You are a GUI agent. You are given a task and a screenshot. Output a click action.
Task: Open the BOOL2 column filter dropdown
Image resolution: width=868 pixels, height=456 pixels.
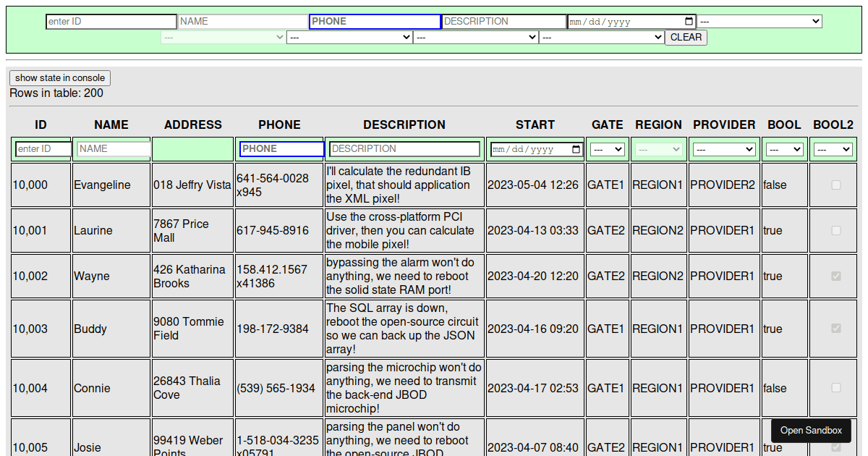833,150
